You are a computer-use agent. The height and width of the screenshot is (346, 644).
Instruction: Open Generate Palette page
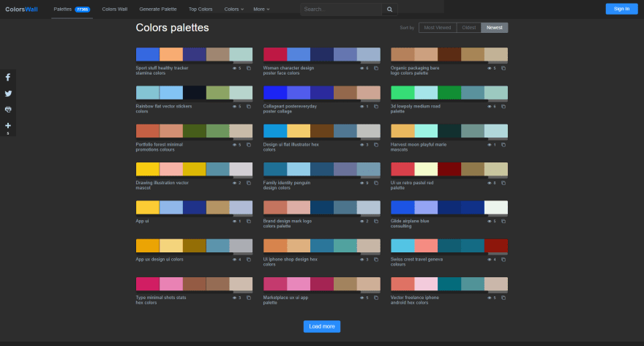click(x=158, y=9)
